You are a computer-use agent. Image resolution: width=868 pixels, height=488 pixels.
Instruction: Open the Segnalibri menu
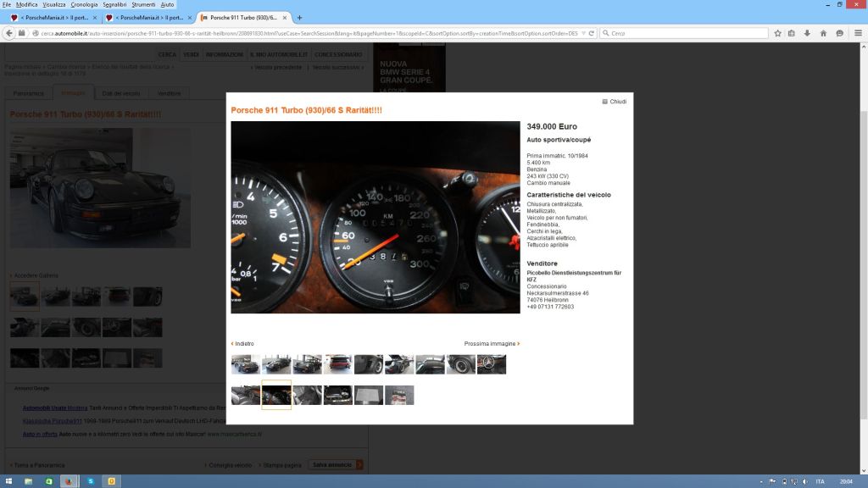[114, 4]
